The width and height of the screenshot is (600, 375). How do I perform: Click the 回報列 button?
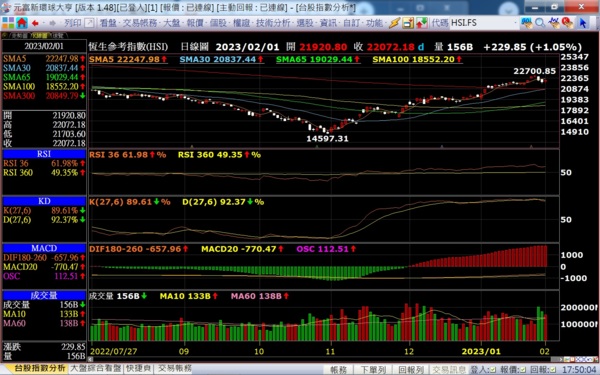point(411,370)
